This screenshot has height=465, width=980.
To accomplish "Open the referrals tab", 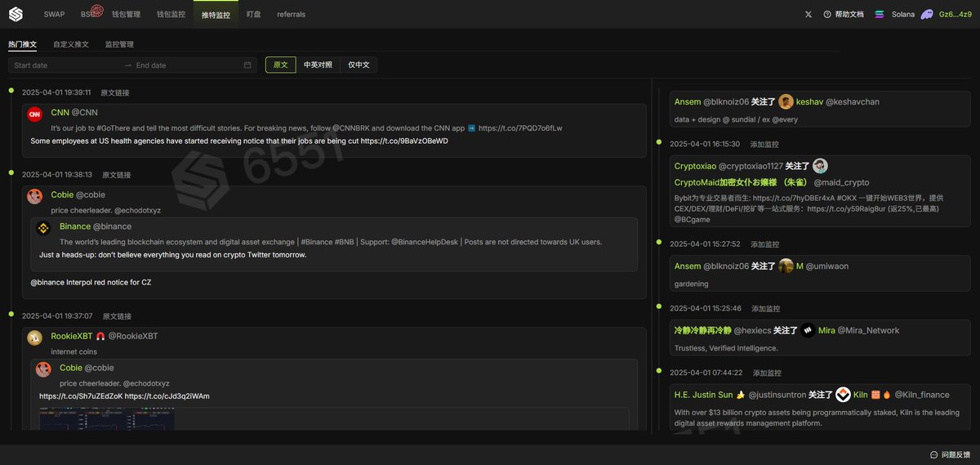I will tap(292, 14).
